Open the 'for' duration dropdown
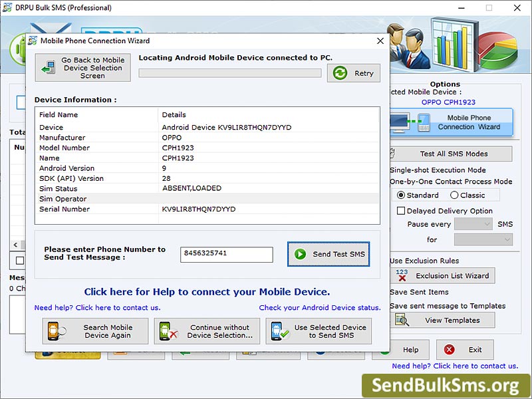532x399 pixels. point(483,239)
